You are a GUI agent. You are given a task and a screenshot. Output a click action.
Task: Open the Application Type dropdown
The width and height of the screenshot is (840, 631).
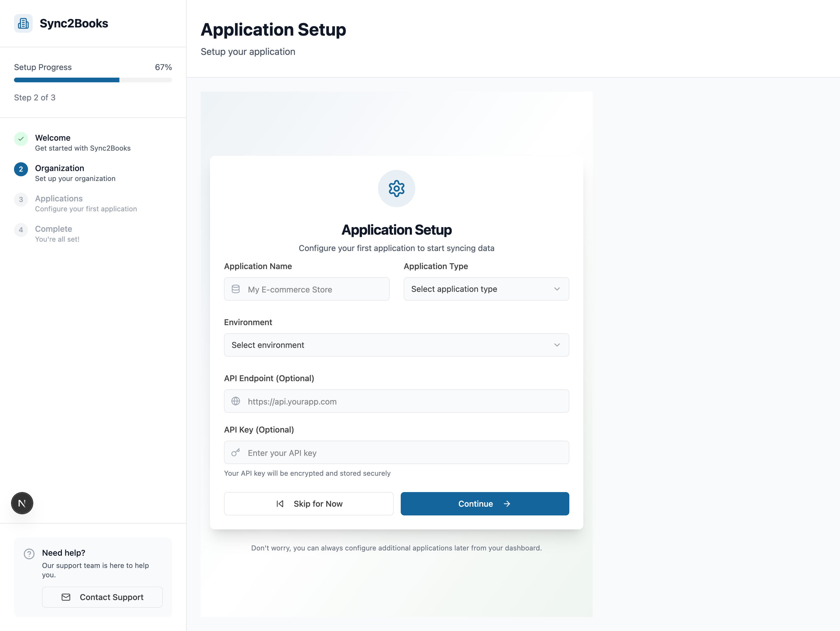[486, 289]
